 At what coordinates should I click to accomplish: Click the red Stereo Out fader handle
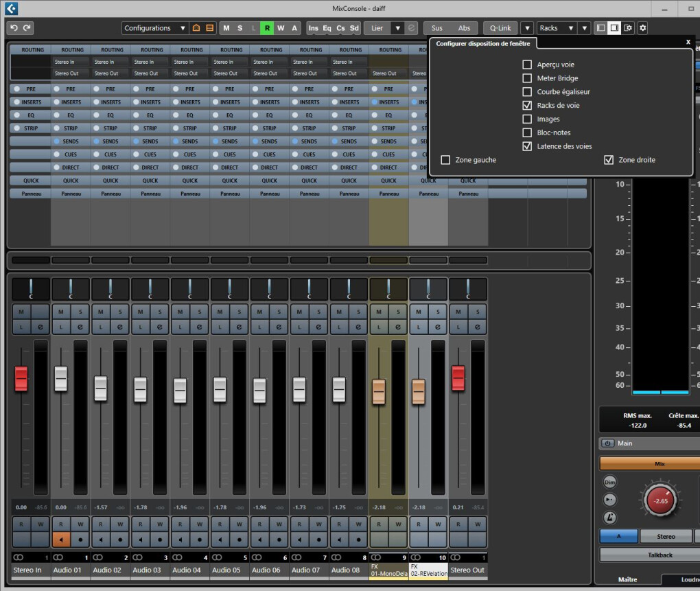tap(458, 378)
